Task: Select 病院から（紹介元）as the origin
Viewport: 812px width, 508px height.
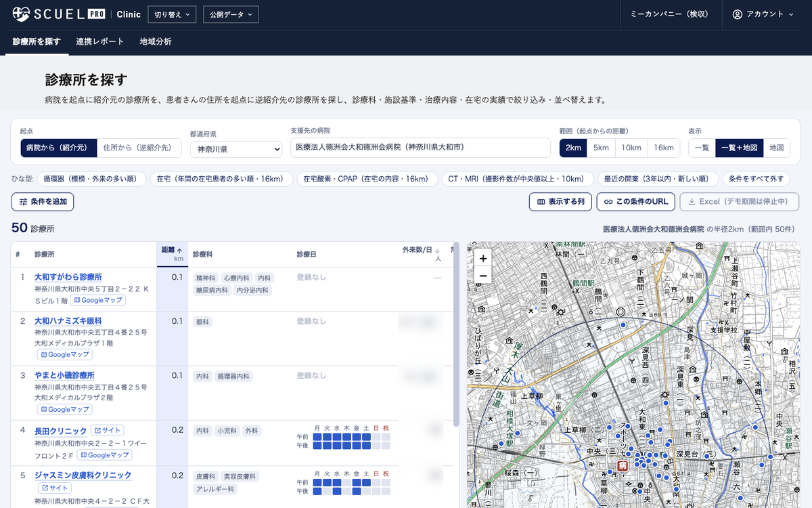Action: (58, 148)
